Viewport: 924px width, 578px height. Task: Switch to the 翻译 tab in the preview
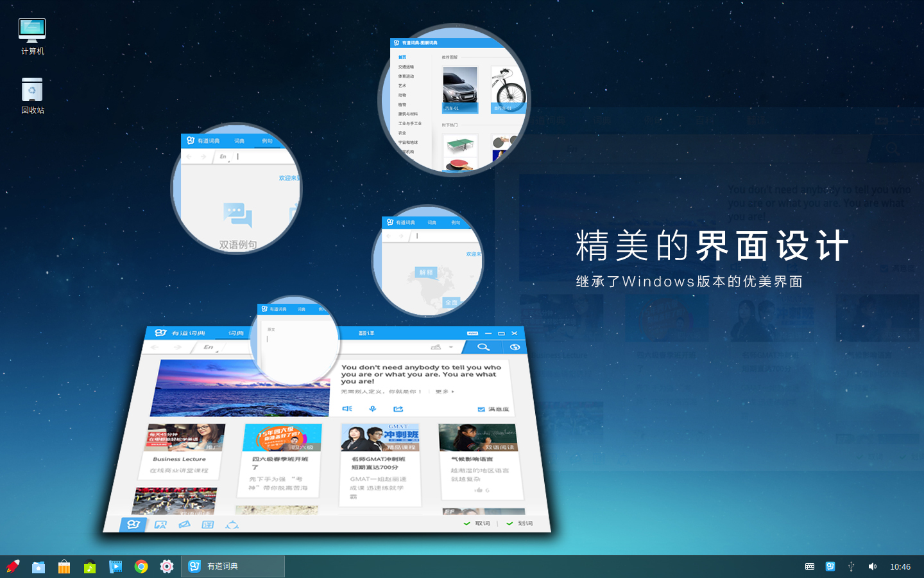tap(366, 333)
